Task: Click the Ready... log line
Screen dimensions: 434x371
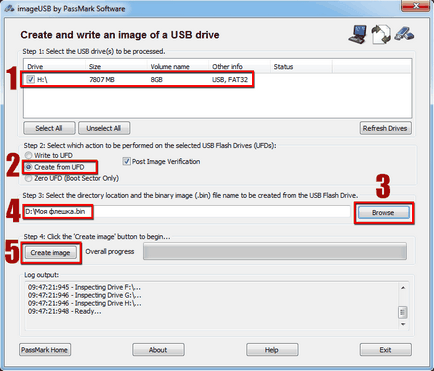Action: 64,311
